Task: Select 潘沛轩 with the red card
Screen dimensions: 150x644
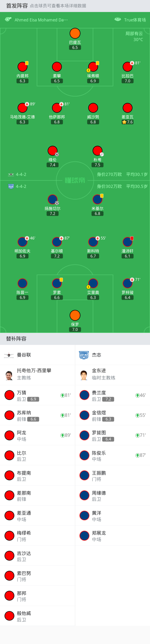Action: (x=127, y=242)
